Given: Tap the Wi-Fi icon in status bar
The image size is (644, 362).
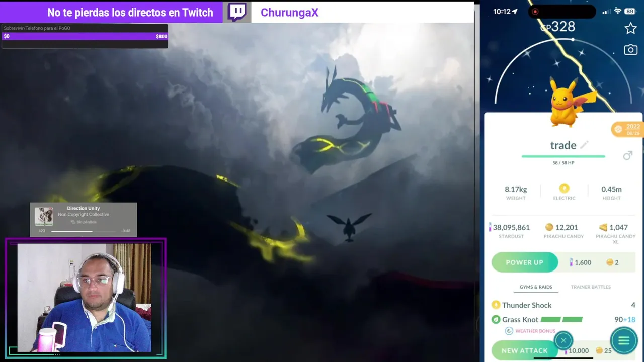Looking at the screenshot, I should pyautogui.click(x=618, y=11).
